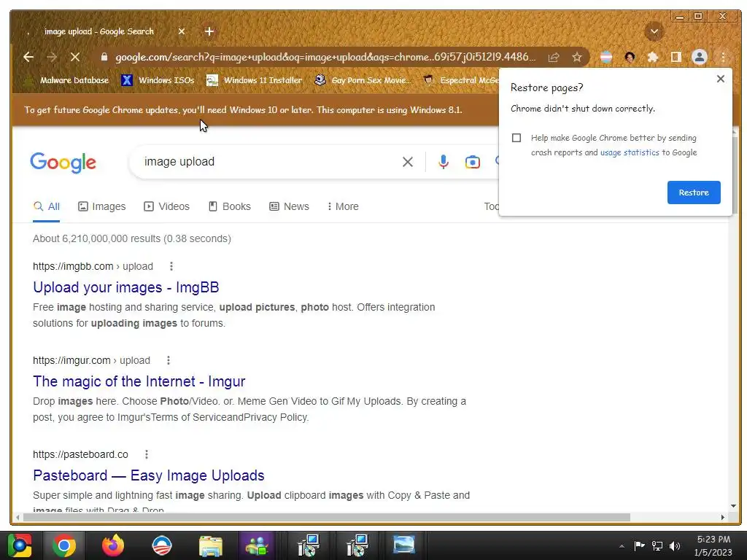Viewport: 747px width, 560px height.
Task: Click the horizontal scrollbar thumb
Action: pos(326,517)
